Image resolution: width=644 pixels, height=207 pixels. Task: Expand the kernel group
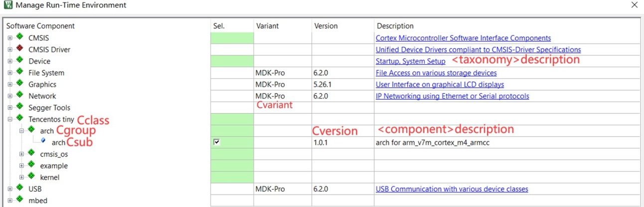[21, 177]
